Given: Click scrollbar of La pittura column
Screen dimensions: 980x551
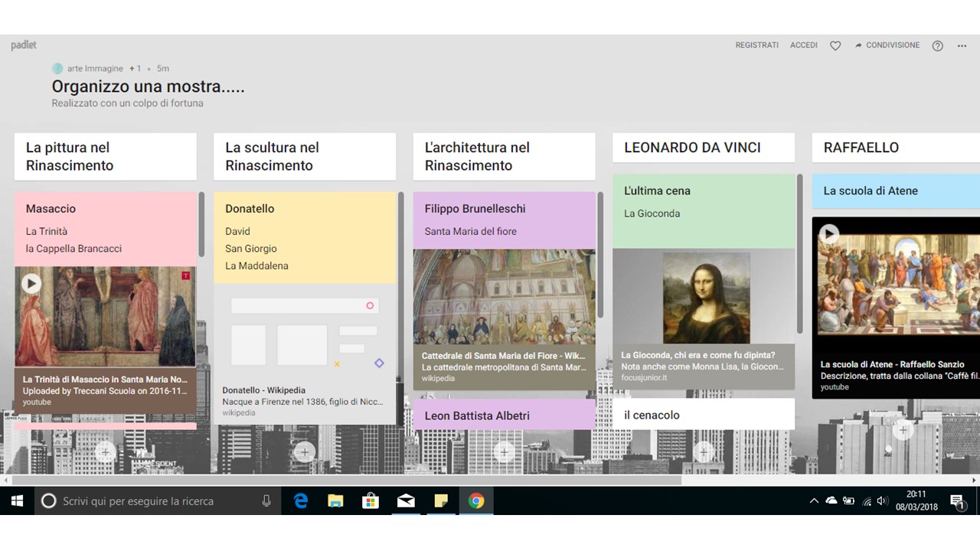Looking at the screenshot, I should tap(201, 224).
